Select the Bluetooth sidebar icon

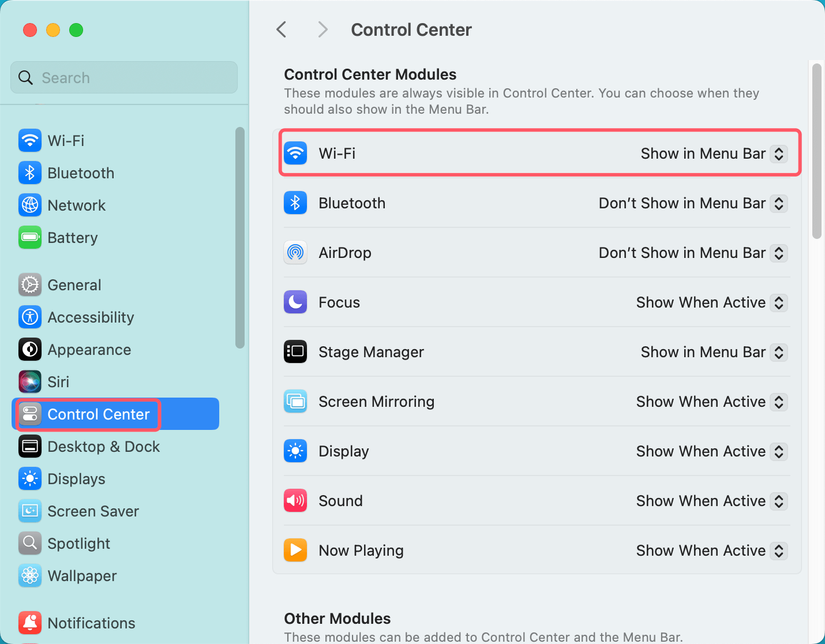click(x=30, y=173)
